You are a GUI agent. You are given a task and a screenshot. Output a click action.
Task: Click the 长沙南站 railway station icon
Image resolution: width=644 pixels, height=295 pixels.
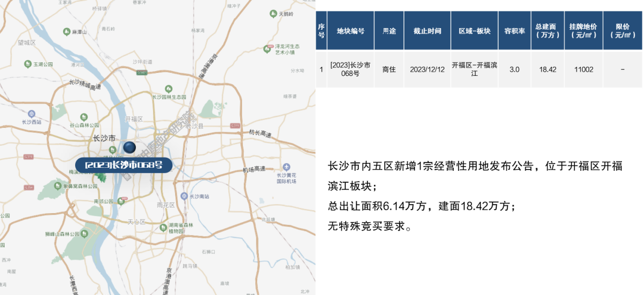pos(184,196)
